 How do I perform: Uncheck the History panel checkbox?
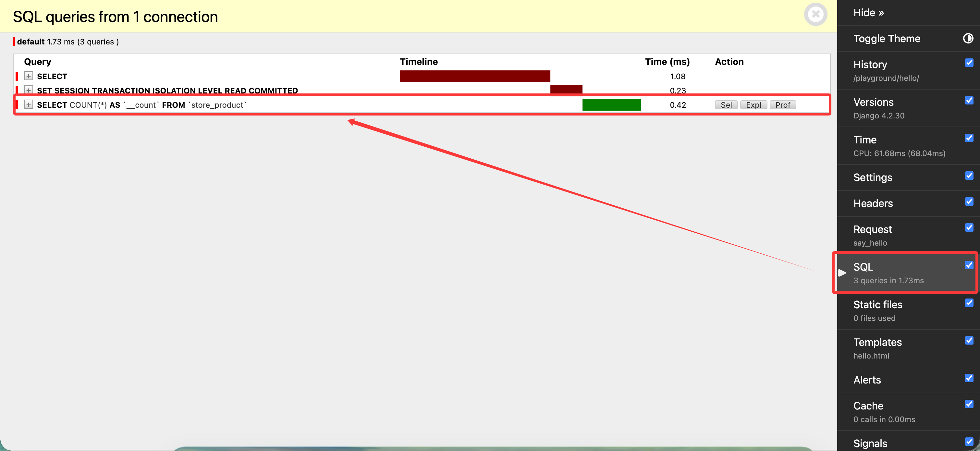point(969,62)
